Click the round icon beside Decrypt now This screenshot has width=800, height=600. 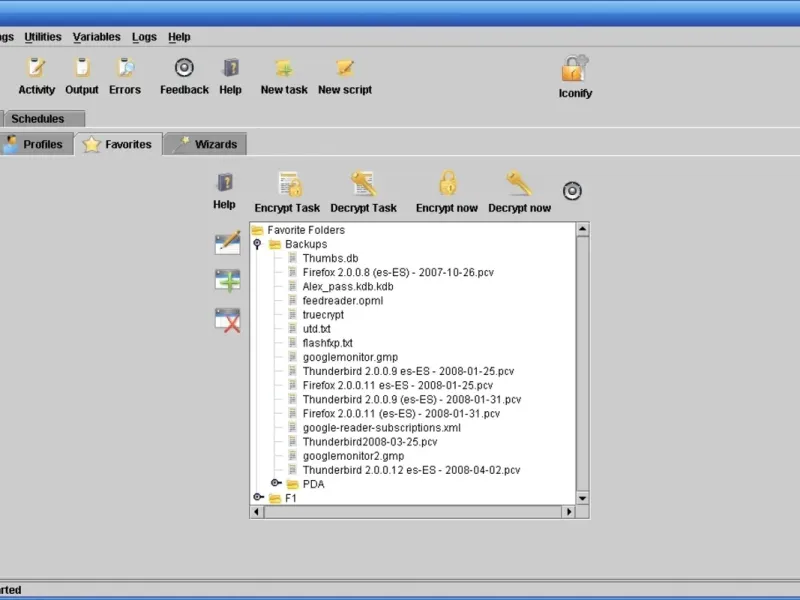[x=572, y=191]
